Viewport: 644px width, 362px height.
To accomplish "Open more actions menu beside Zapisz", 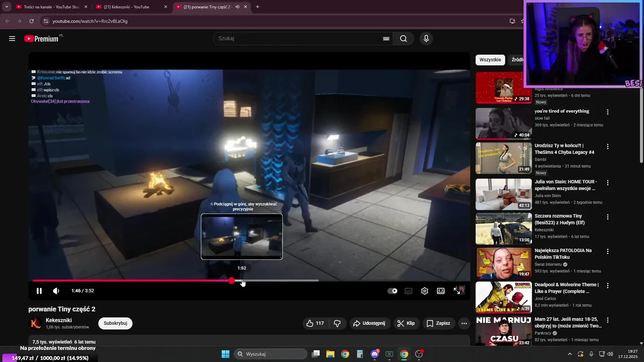I will click(x=464, y=323).
